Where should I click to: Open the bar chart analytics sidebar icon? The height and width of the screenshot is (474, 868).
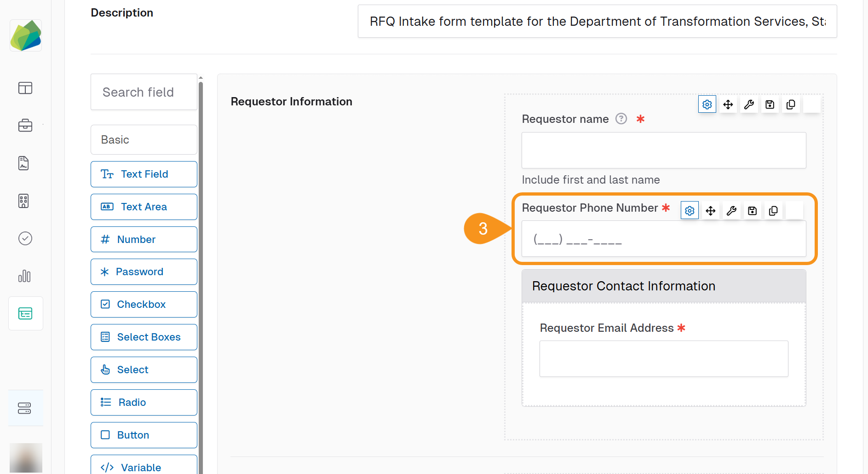click(x=25, y=276)
